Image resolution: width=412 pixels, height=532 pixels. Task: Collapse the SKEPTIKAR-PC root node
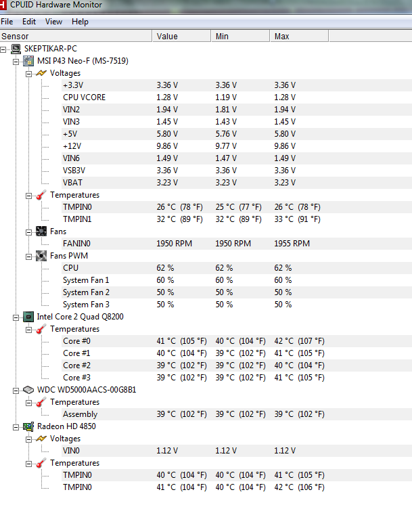pos(3,49)
